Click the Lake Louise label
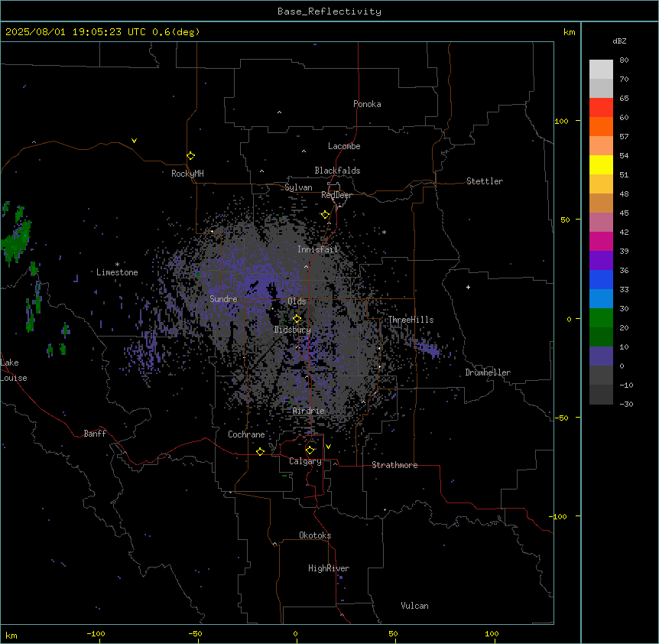Image resolution: width=659 pixels, height=644 pixels. (14, 370)
